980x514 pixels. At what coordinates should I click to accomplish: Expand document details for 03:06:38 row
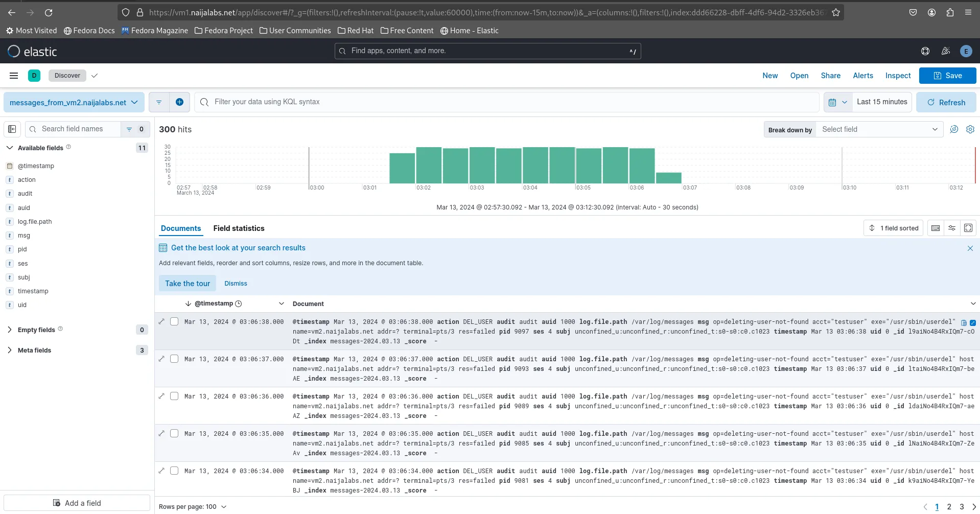click(161, 321)
